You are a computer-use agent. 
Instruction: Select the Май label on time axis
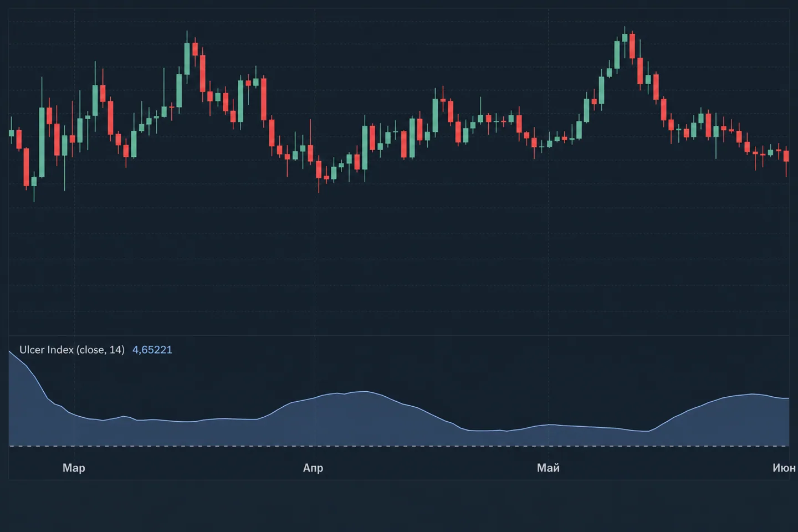pos(548,468)
